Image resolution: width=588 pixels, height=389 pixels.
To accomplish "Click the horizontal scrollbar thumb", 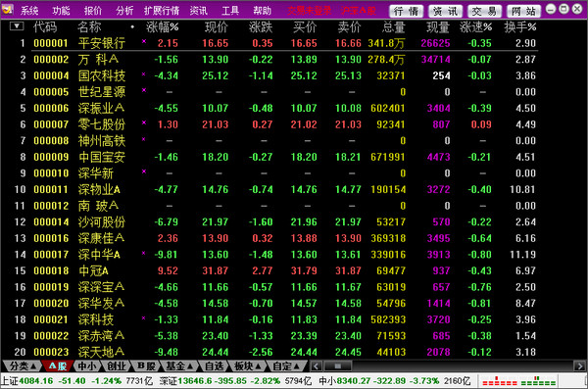I will (x=337, y=366).
